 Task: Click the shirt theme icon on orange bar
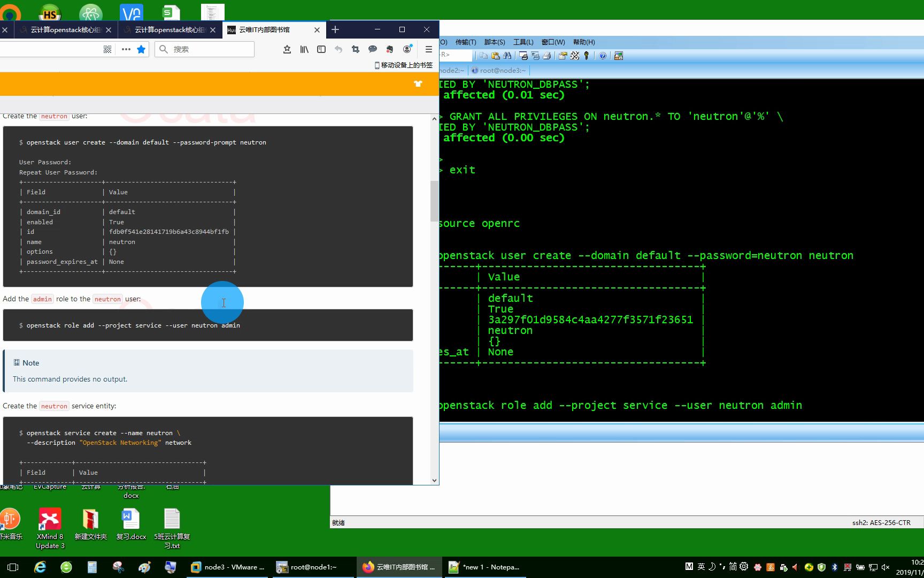coord(418,83)
